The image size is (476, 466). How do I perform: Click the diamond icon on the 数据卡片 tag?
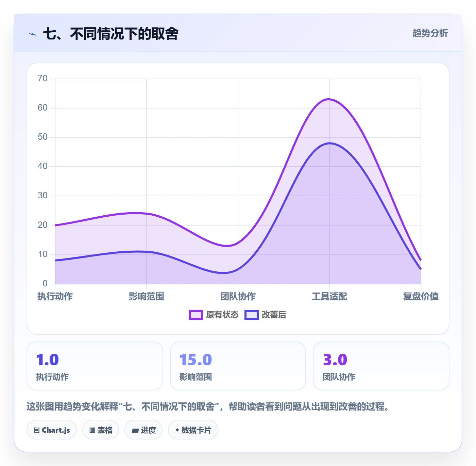(x=177, y=430)
